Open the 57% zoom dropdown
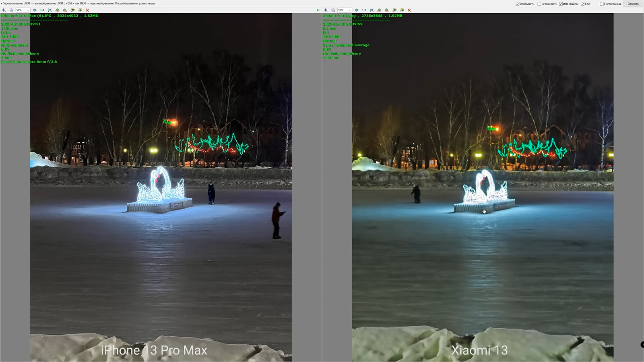This screenshot has height=362, width=644. pyautogui.click(x=349, y=10)
